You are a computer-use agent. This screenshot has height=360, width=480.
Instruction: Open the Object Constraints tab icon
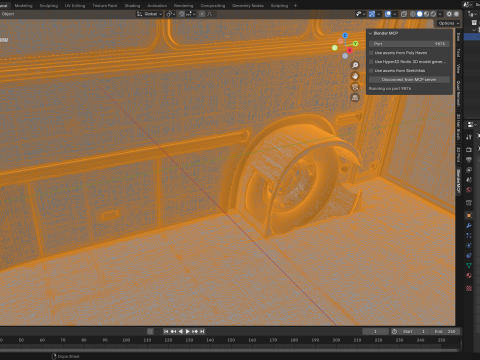(x=469, y=255)
